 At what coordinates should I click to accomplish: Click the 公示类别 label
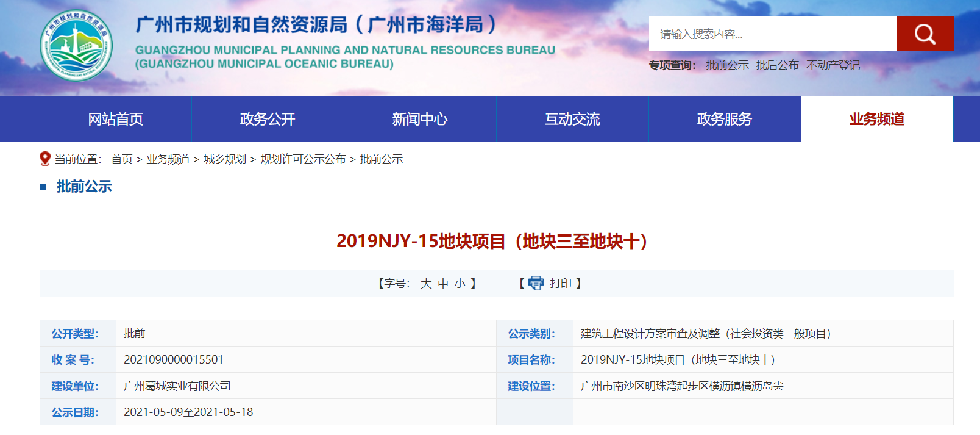[532, 334]
